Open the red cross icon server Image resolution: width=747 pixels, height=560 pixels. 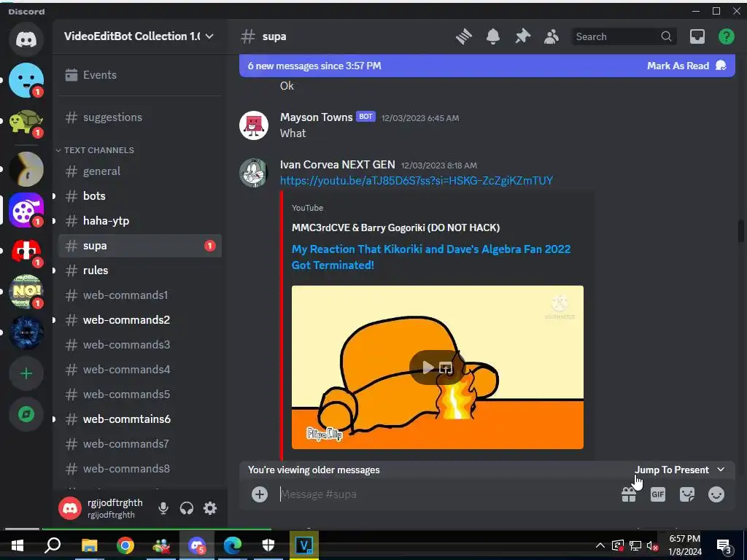click(x=26, y=251)
